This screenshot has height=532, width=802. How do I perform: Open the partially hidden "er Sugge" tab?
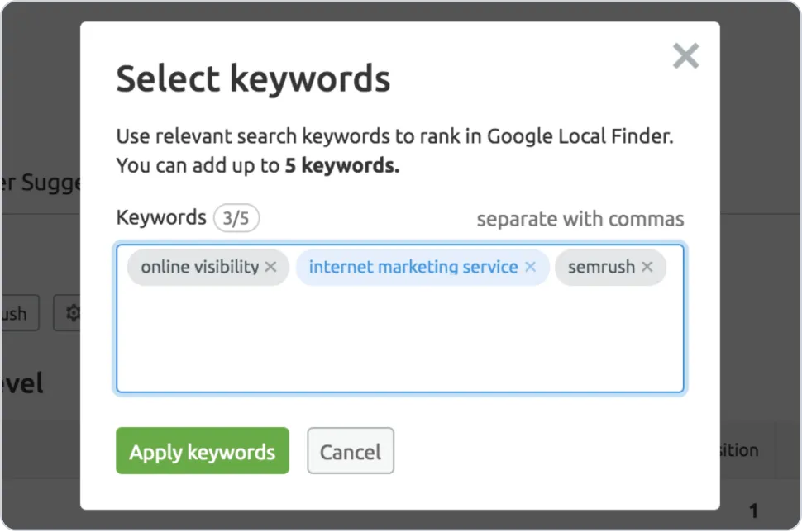coord(41,183)
